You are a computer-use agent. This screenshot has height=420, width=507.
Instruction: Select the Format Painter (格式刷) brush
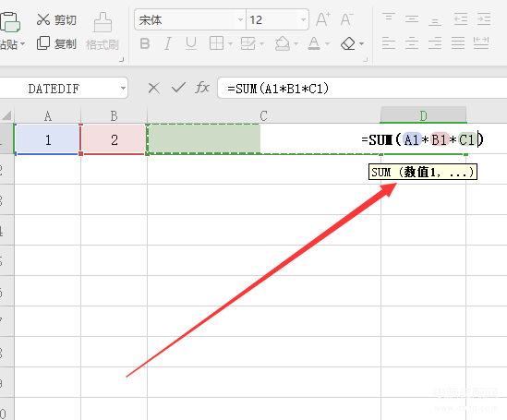coord(103,31)
